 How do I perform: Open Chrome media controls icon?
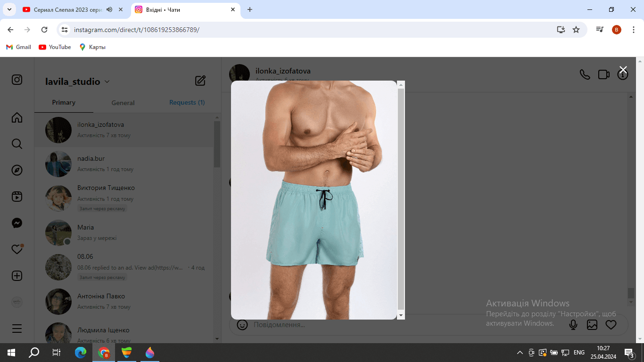pos(600,30)
